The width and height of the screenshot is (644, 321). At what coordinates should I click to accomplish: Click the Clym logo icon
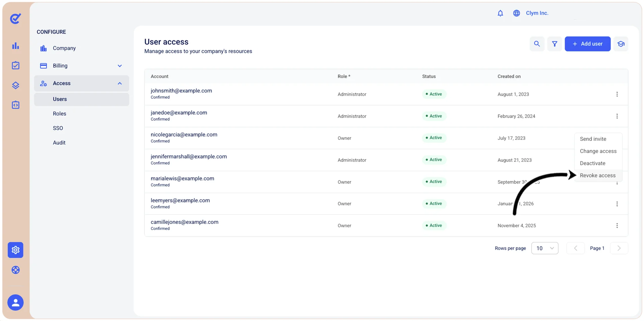[x=15, y=18]
